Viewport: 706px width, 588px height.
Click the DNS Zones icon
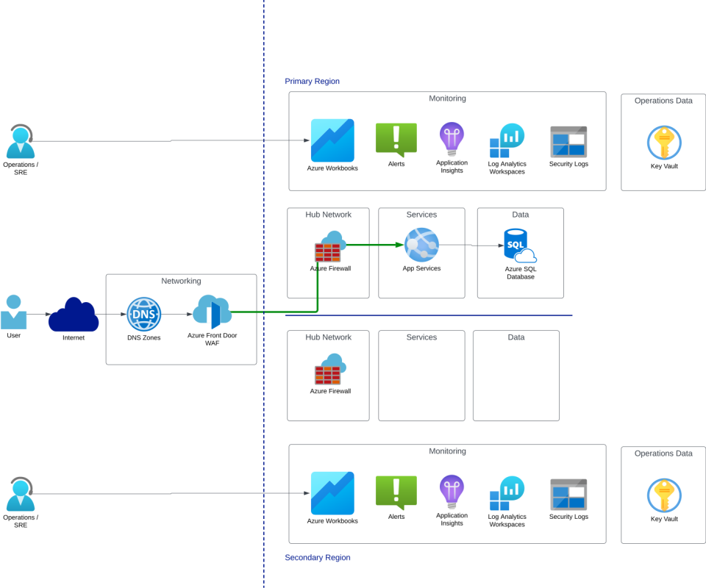[144, 314]
